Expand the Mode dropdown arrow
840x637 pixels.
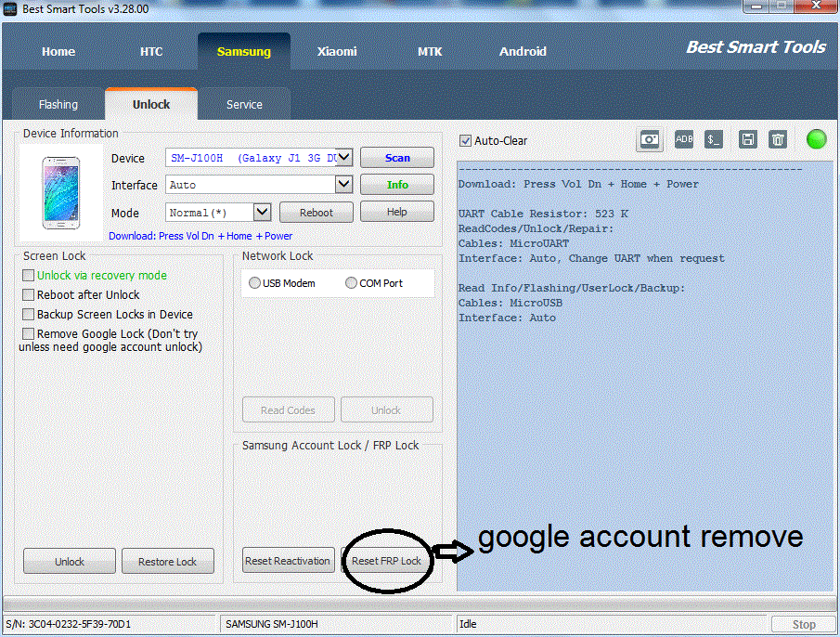(x=262, y=212)
